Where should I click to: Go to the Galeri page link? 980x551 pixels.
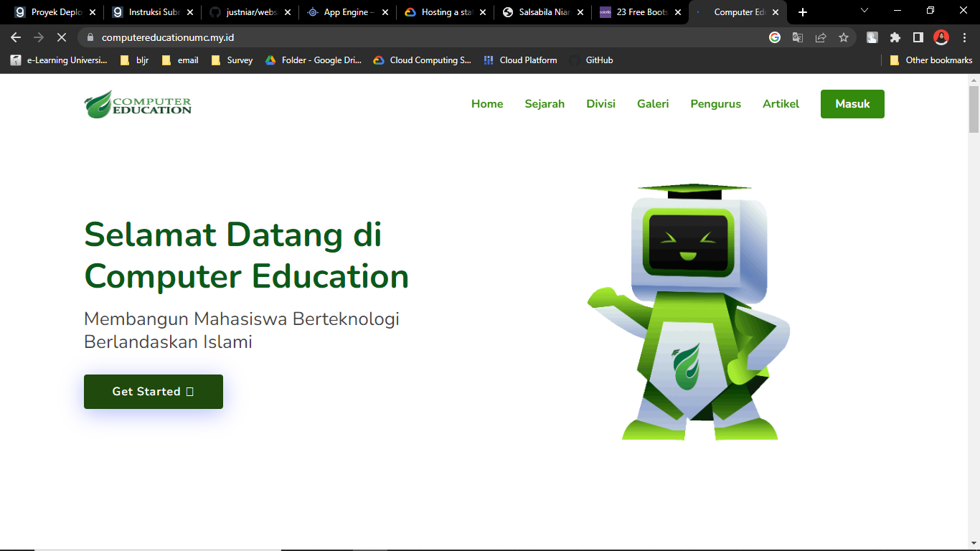(653, 104)
